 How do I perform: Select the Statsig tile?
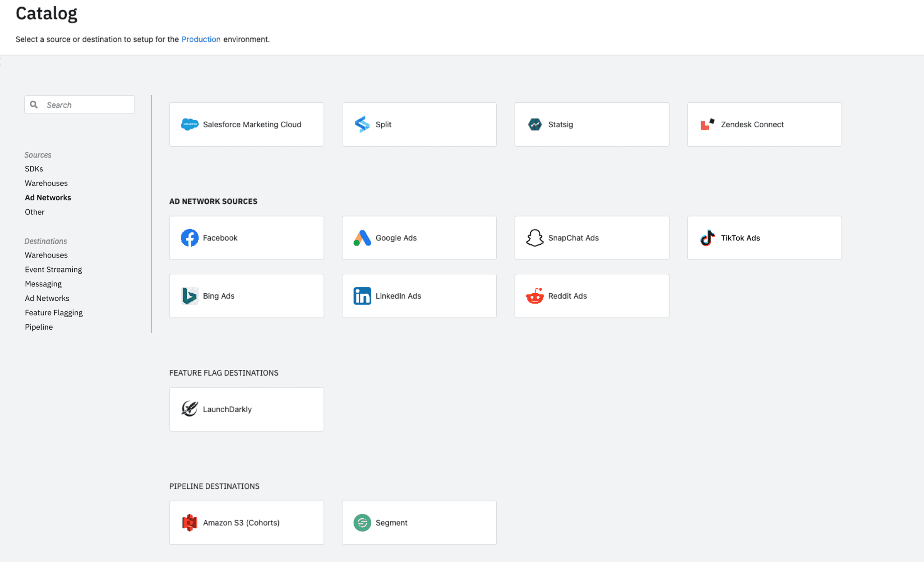591,124
